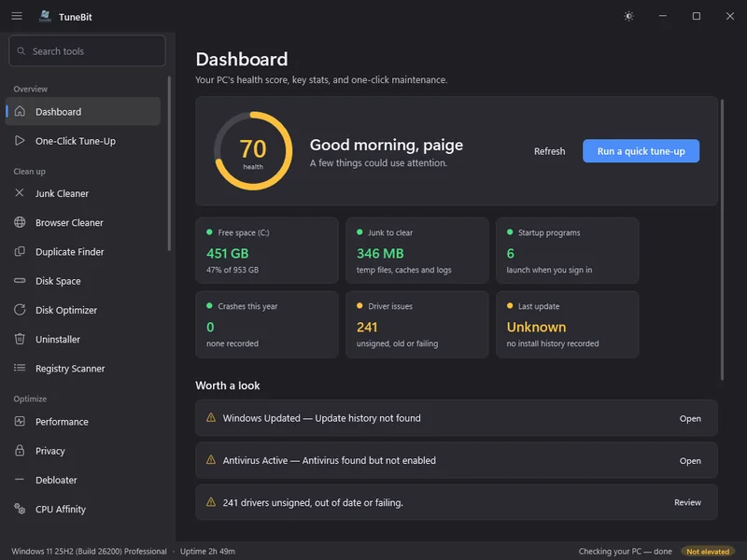Go to One-Click Tune-Up
This screenshot has height=560, width=747.
tap(83, 141)
